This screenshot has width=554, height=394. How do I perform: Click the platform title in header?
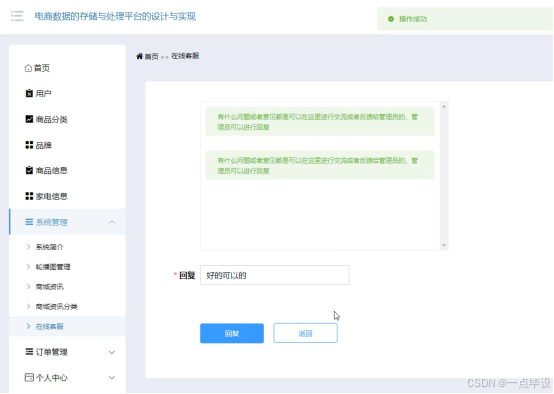[115, 16]
